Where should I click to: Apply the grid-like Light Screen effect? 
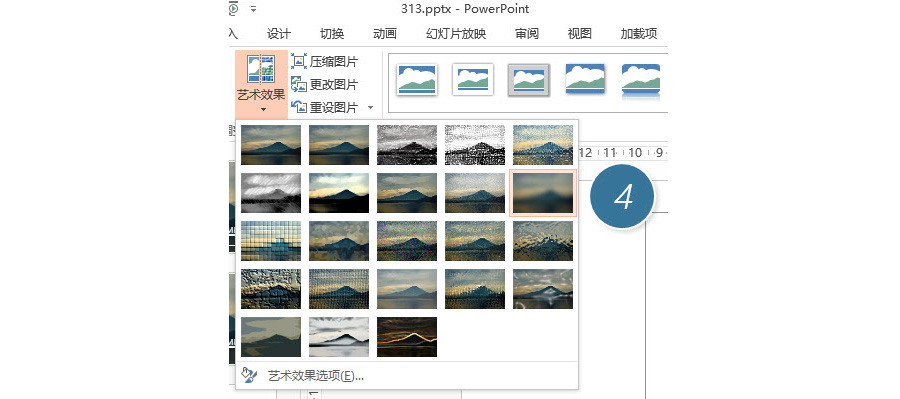[271, 241]
